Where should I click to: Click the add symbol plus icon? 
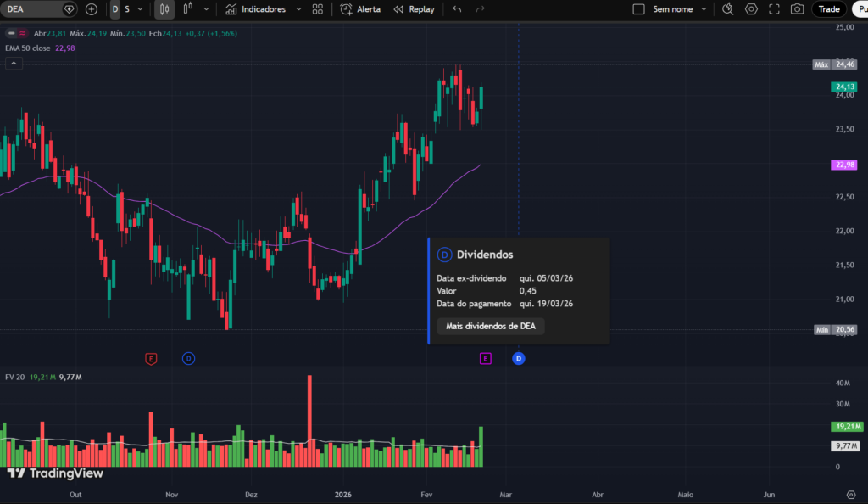click(x=92, y=9)
